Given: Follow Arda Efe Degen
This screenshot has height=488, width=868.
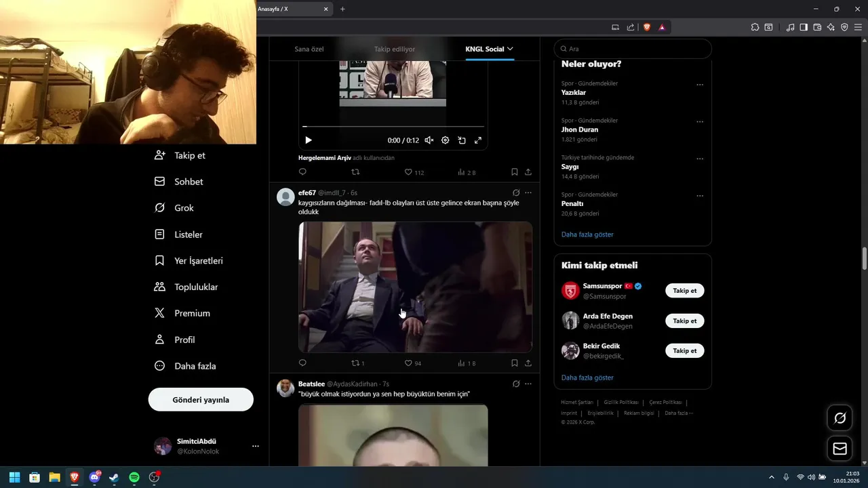Looking at the screenshot, I should coord(685,321).
